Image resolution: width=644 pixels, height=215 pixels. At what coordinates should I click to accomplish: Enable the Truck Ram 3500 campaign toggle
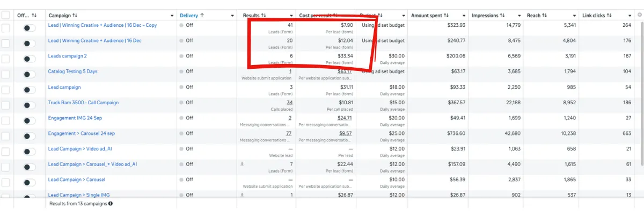pos(30,105)
